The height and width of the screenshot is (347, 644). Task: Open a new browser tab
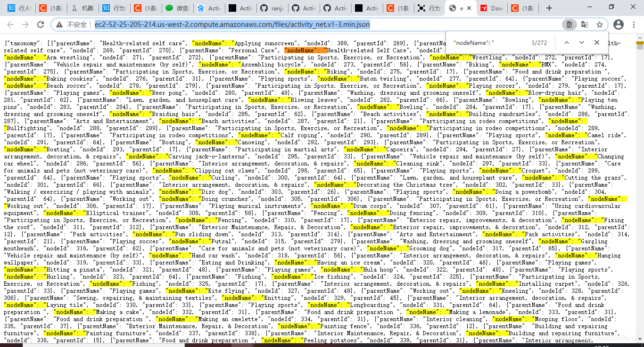pyautogui.click(x=549, y=8)
